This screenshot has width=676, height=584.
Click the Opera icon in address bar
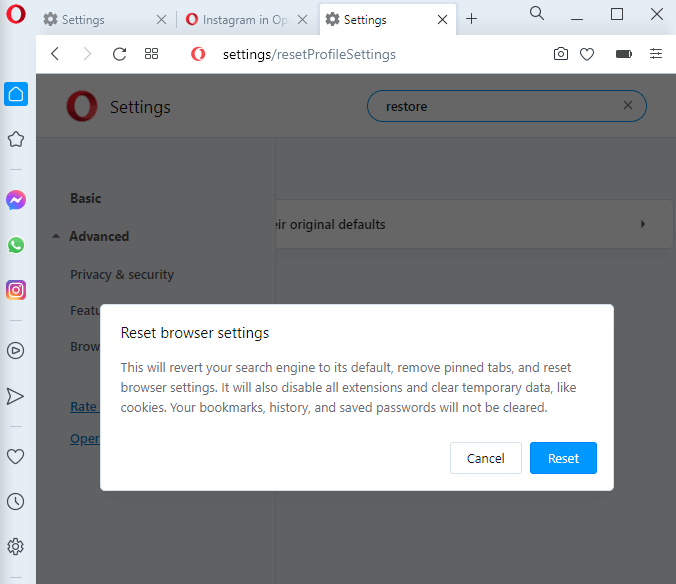198,54
